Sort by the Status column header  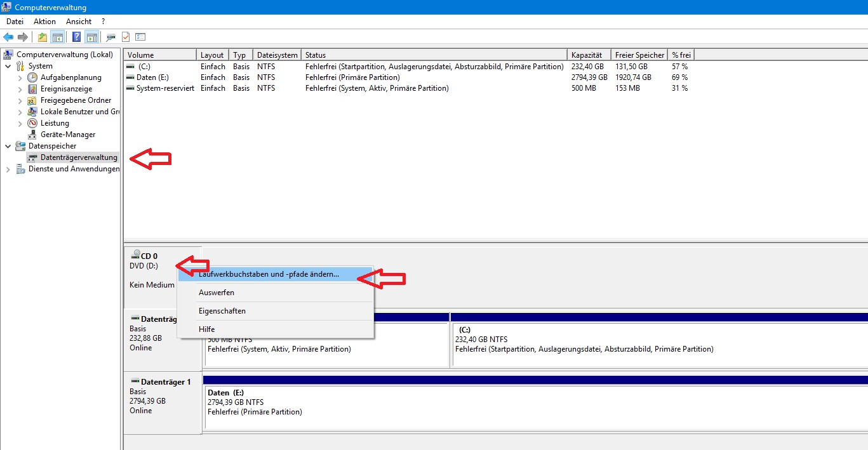[434, 55]
